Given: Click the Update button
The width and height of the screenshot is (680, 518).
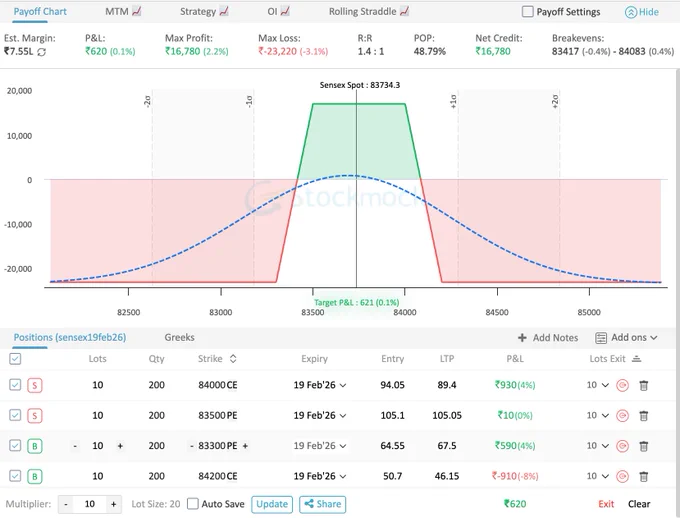Looking at the screenshot, I should click(x=272, y=504).
